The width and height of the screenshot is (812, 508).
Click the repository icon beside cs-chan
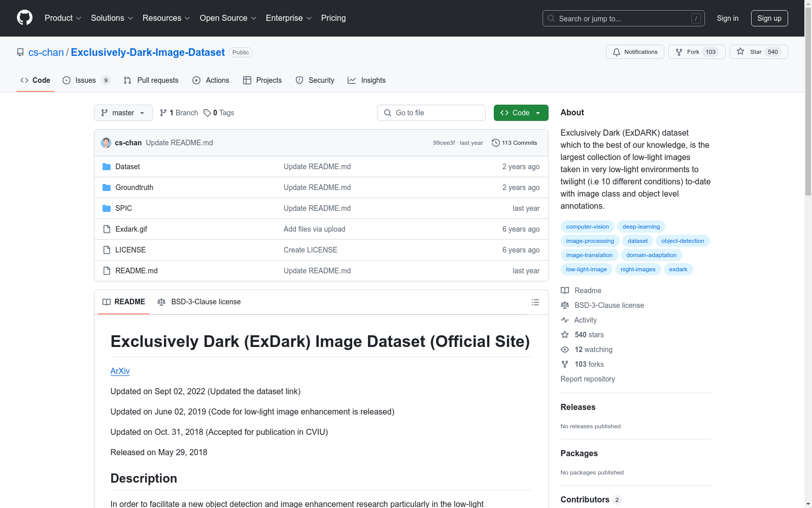[20, 52]
